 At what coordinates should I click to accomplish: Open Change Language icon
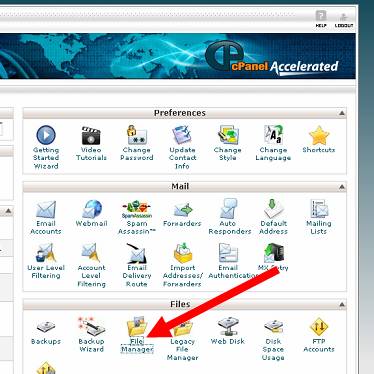coord(273,135)
